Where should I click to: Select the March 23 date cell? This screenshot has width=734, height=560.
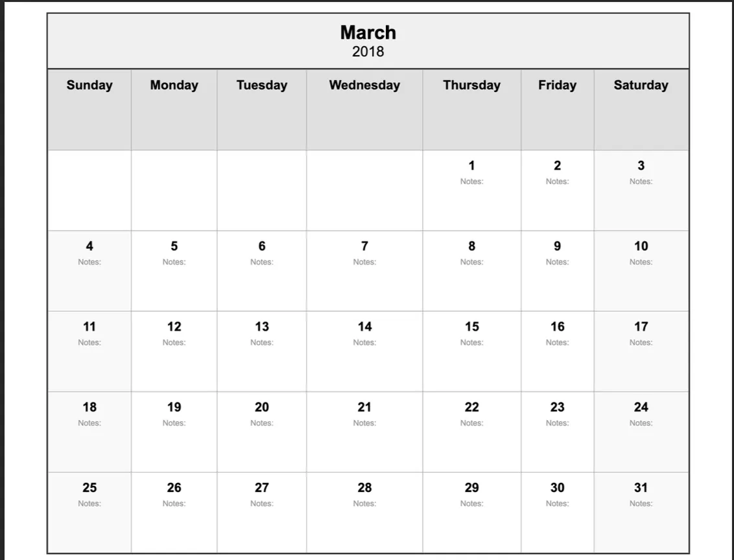point(557,432)
